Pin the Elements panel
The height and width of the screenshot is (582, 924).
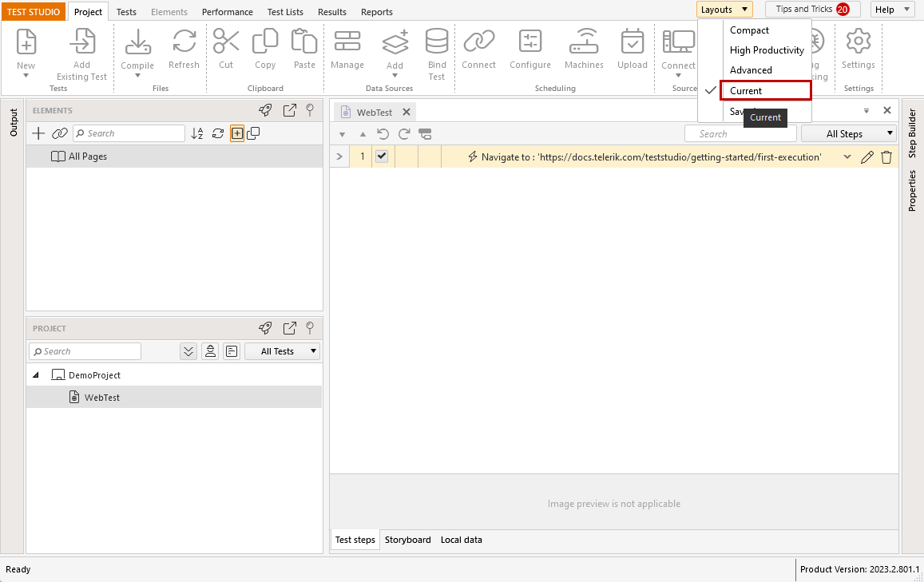click(310, 110)
